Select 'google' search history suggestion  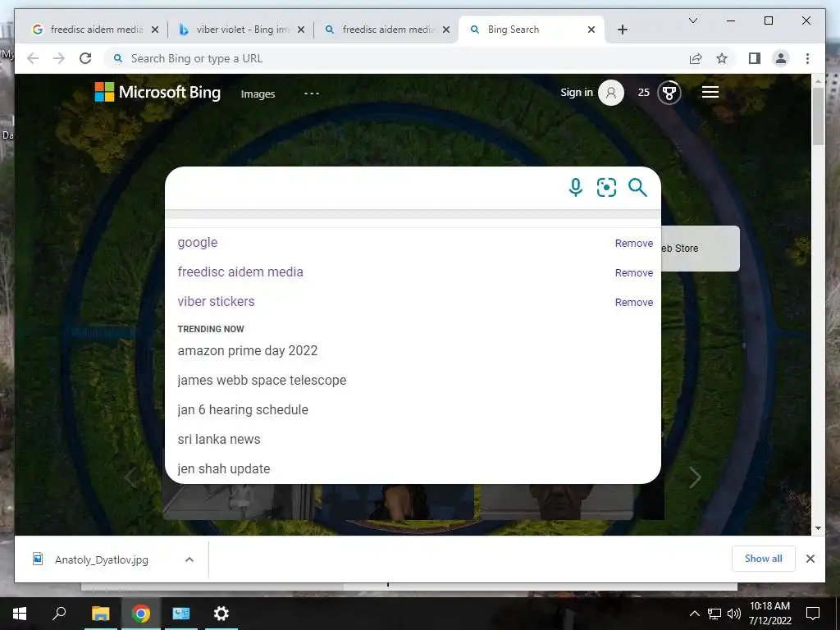(198, 243)
